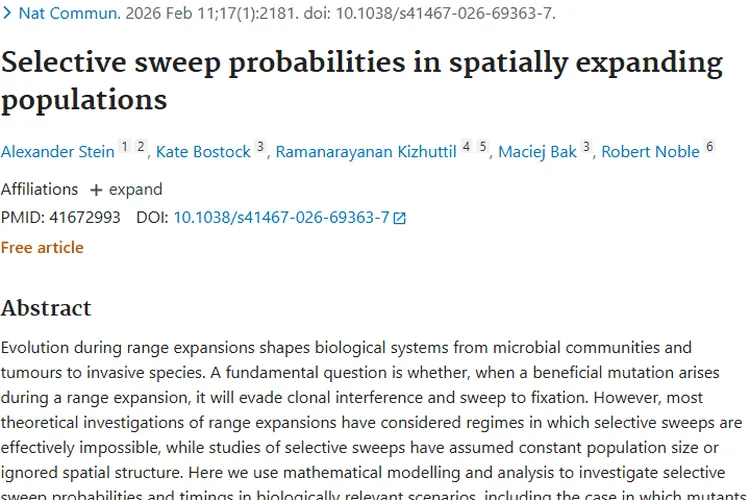
Task: Click affiliation superscript 2 after Alexander Stein
Action: (141, 147)
